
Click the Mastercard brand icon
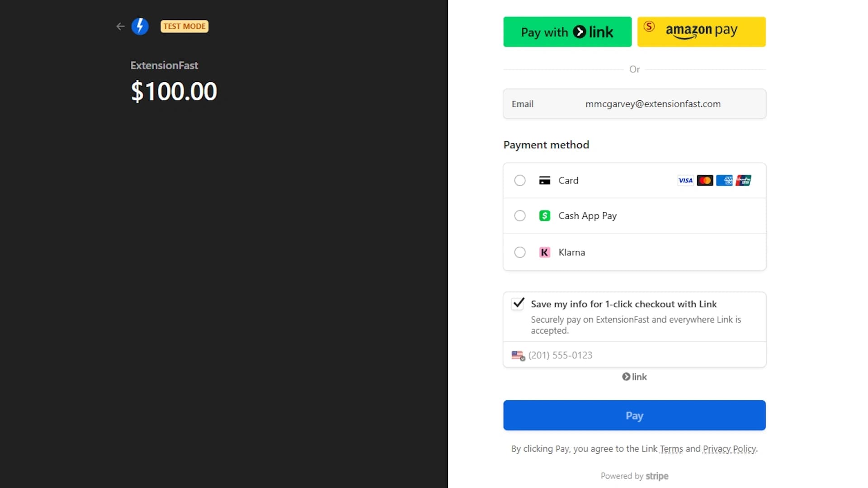705,180
